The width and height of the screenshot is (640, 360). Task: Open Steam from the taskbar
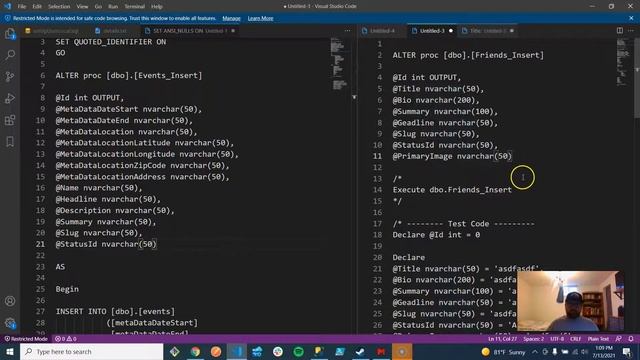360,351
